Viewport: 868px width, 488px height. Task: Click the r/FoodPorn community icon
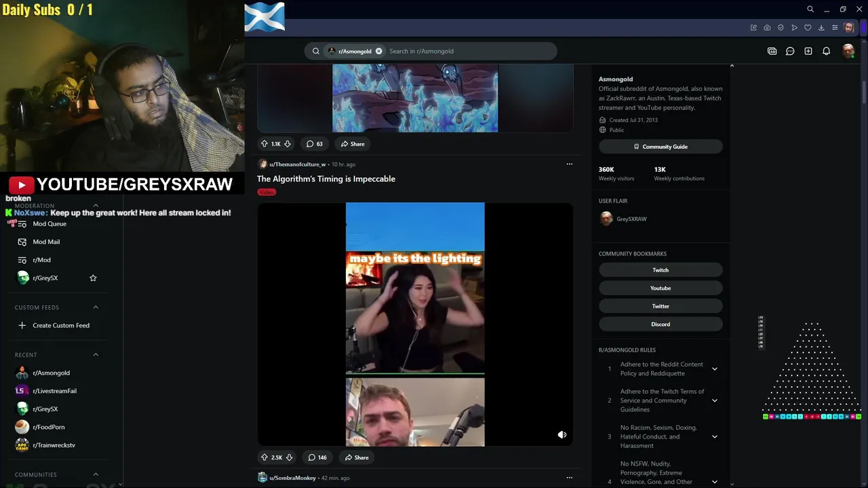[x=22, y=427]
